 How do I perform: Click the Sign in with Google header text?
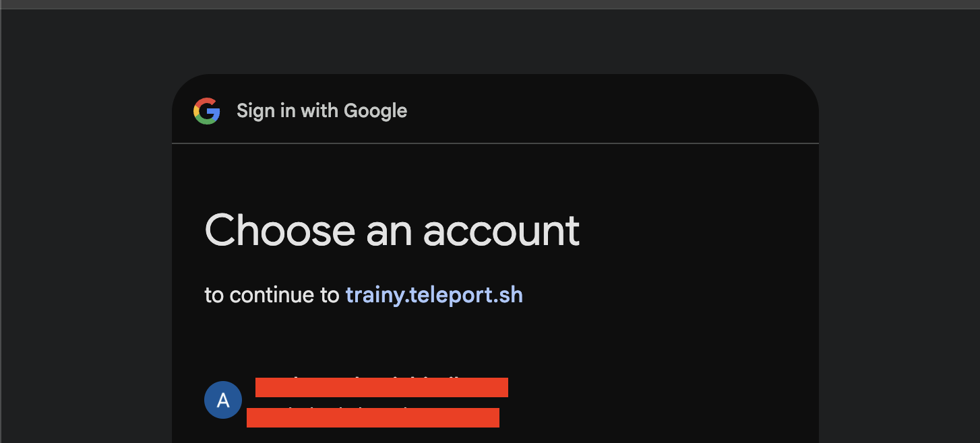[x=321, y=110]
